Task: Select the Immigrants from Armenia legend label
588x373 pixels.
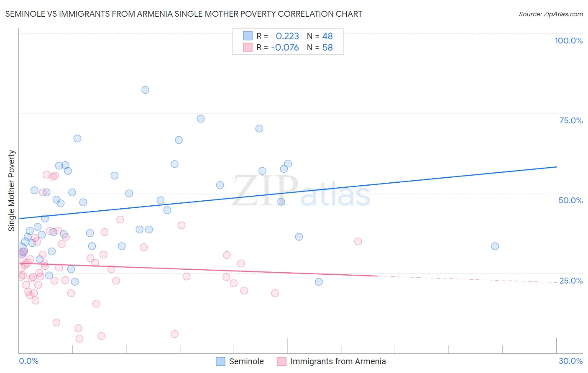Action: 338,361
